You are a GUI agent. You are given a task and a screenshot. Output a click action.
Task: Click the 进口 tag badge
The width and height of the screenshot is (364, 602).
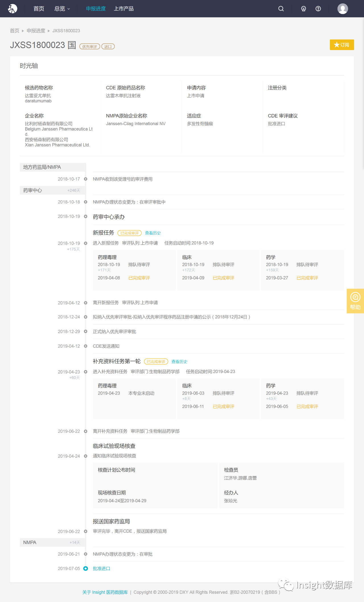(x=108, y=46)
